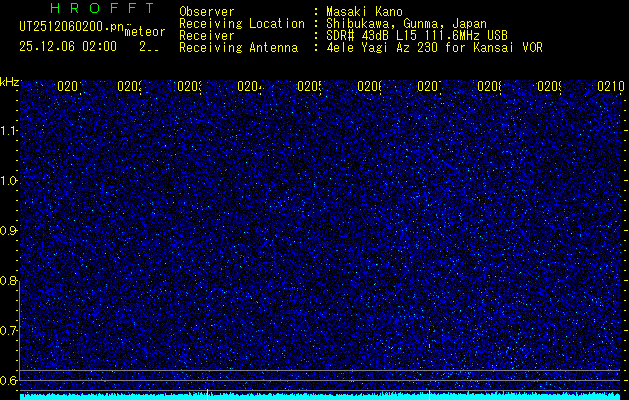This screenshot has height=400, width=629.
Task: Click the HROFFT title text
Action: [x=102, y=8]
